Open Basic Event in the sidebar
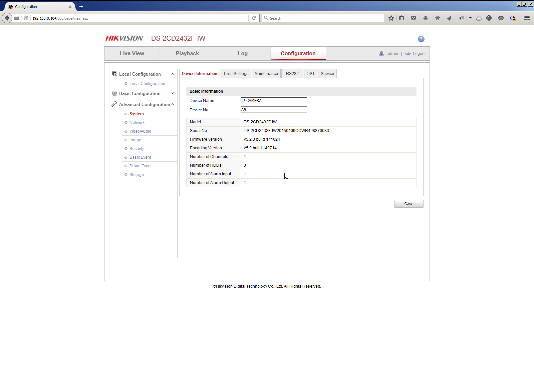This screenshot has width=534, height=392. click(140, 157)
